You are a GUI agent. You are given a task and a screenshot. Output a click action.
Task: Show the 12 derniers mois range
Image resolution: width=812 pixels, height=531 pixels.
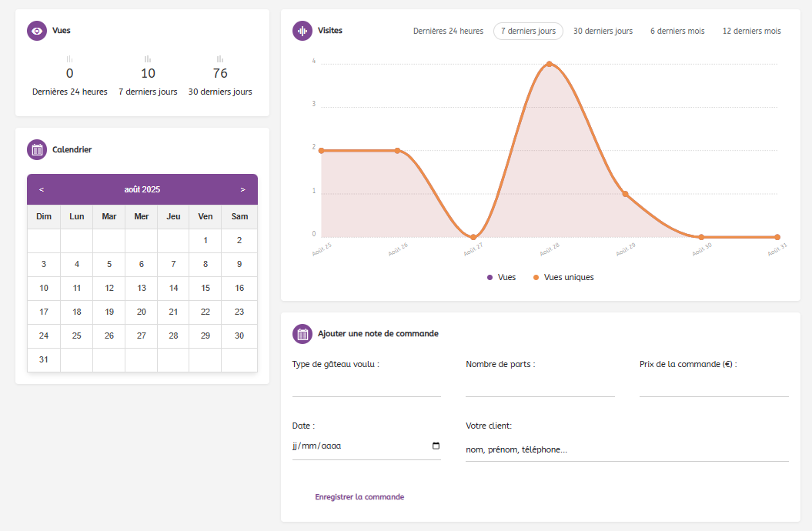coord(751,31)
